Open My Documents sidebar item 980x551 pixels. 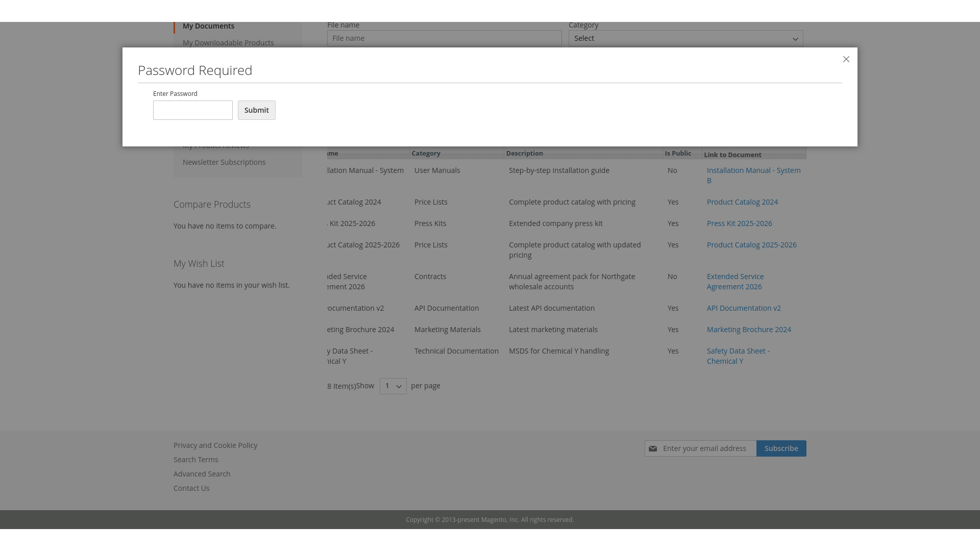pyautogui.click(x=208, y=26)
